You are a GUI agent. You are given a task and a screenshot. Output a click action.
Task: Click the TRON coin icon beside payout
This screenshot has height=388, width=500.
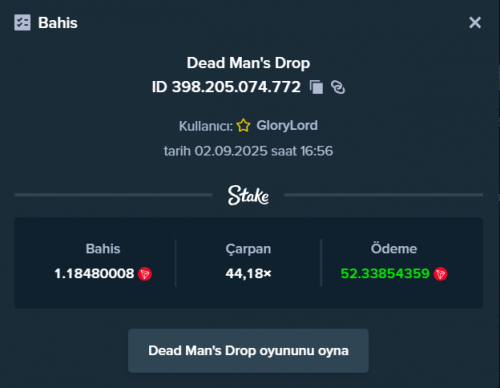point(440,274)
